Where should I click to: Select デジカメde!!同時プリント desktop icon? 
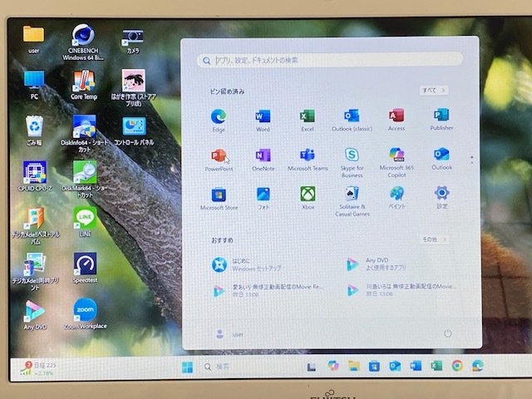pos(35,272)
